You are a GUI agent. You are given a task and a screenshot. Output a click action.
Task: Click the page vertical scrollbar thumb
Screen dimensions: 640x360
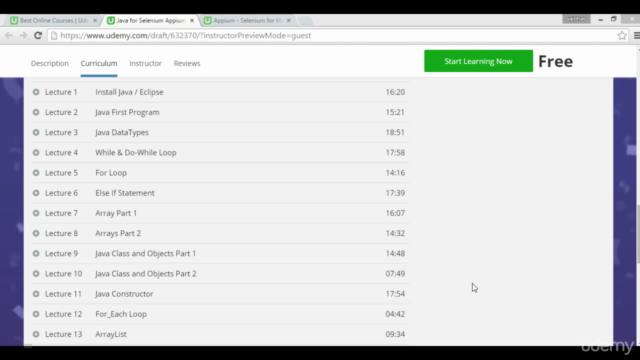click(638, 234)
